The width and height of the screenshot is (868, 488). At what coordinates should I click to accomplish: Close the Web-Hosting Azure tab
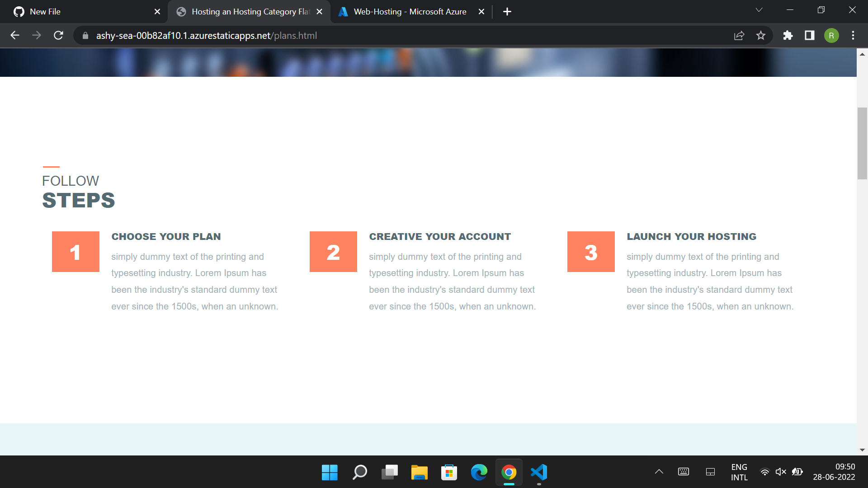[x=481, y=12]
